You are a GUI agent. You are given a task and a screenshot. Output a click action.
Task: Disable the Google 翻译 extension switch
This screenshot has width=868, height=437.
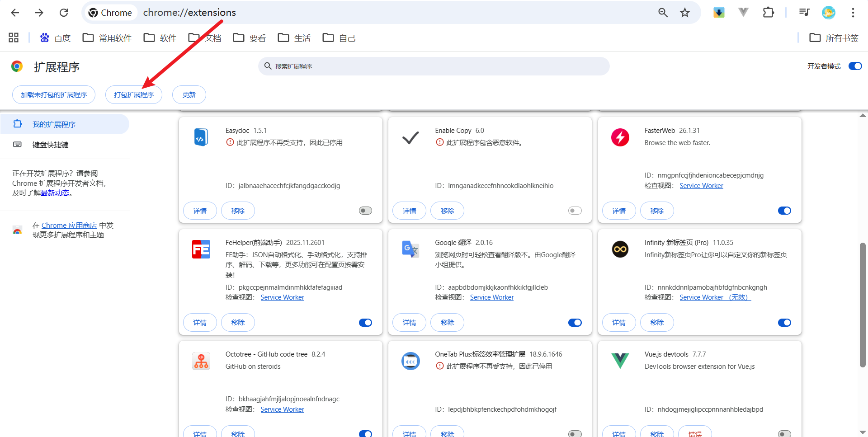point(575,323)
